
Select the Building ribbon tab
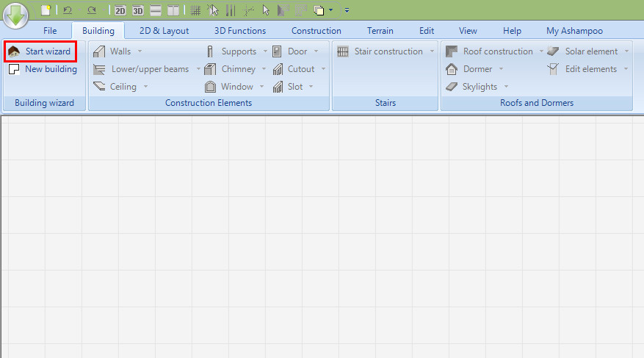point(98,31)
